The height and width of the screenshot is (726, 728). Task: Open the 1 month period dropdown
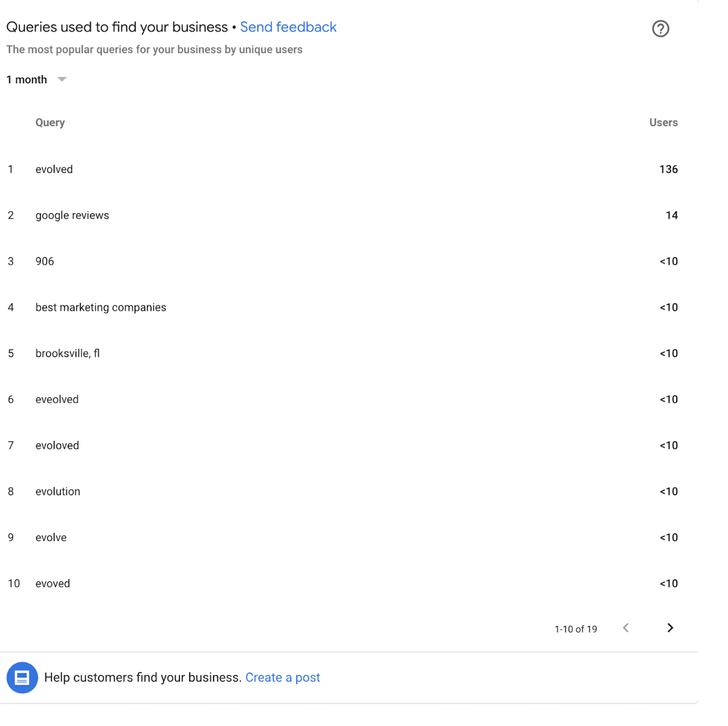click(36, 80)
